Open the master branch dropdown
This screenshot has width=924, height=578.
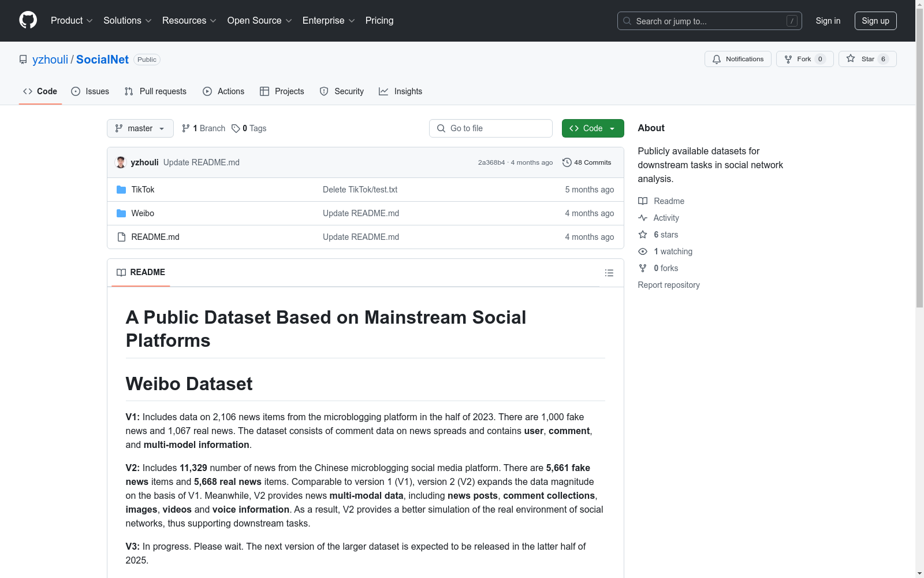click(140, 128)
